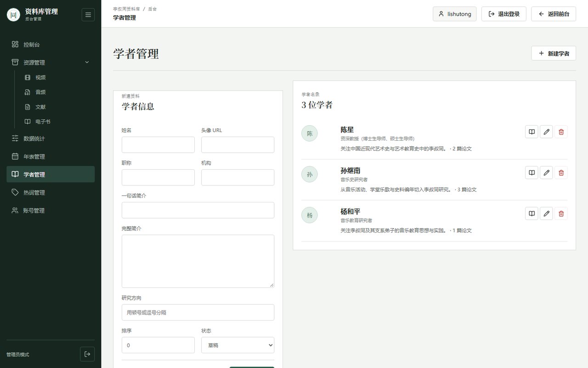View papers for scholar 杨和平
The image size is (588, 368).
[531, 213]
